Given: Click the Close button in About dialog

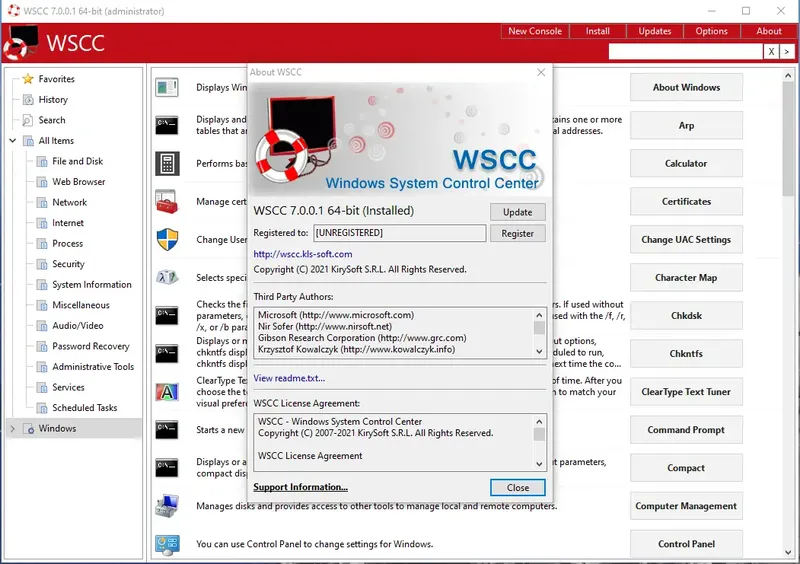Looking at the screenshot, I should point(517,487).
